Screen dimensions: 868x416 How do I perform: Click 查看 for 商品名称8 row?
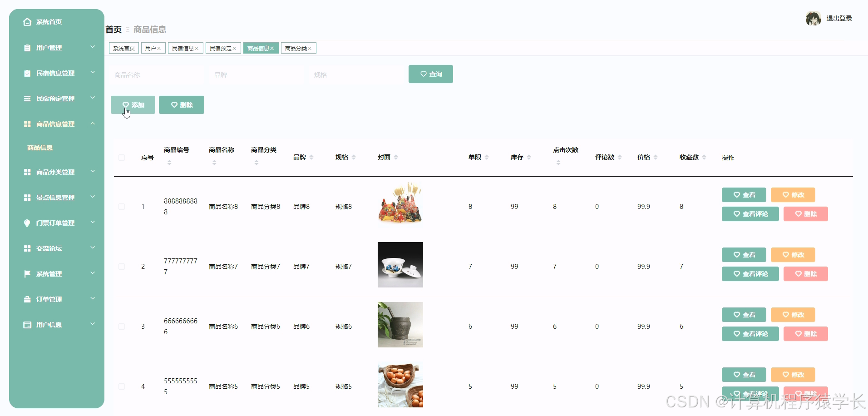coord(744,195)
